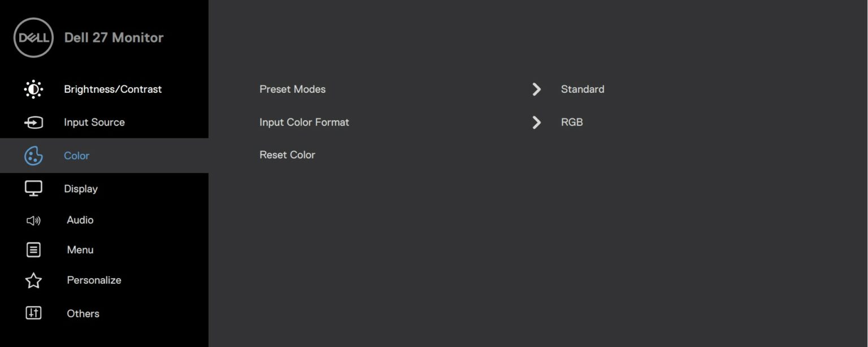Select the Audio menu entry
Viewport: 868px width, 347px height.
[x=80, y=220]
